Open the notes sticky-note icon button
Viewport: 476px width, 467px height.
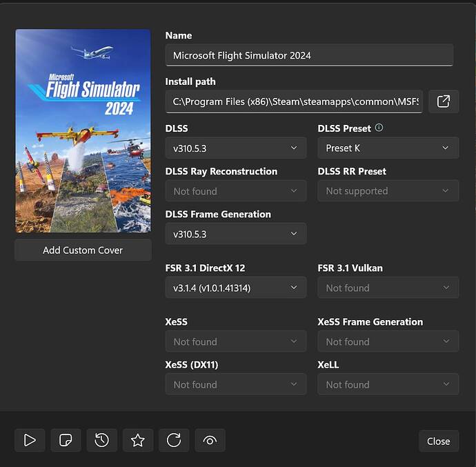(x=66, y=440)
